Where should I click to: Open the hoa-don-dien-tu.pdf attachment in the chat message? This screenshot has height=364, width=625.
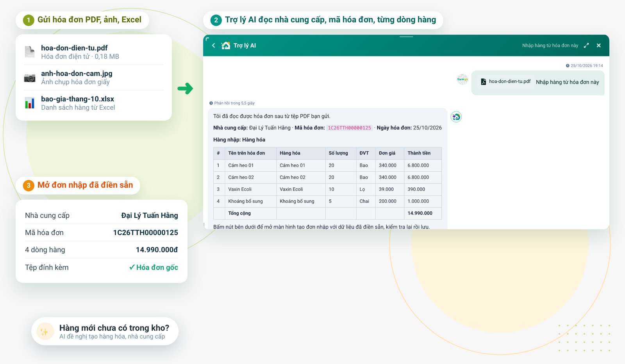[506, 82]
